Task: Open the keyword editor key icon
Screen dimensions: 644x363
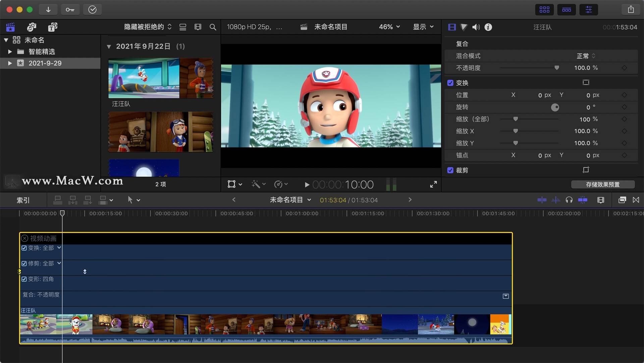Action: tap(70, 9)
